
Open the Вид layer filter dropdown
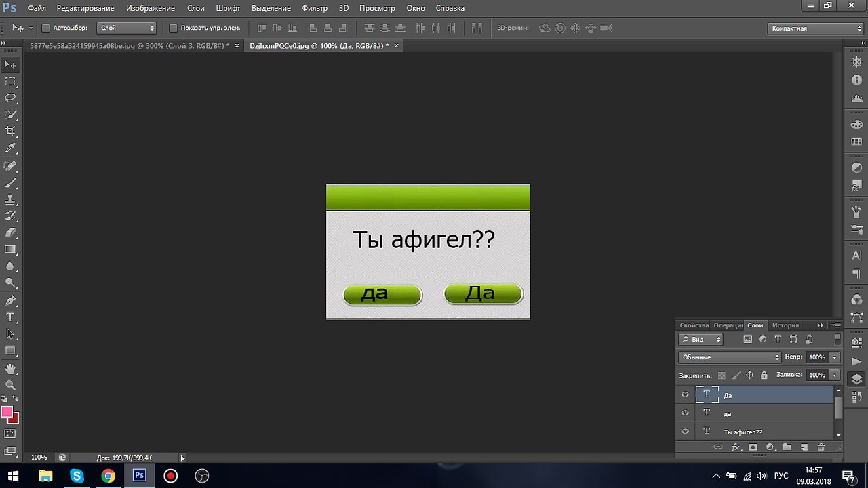701,339
